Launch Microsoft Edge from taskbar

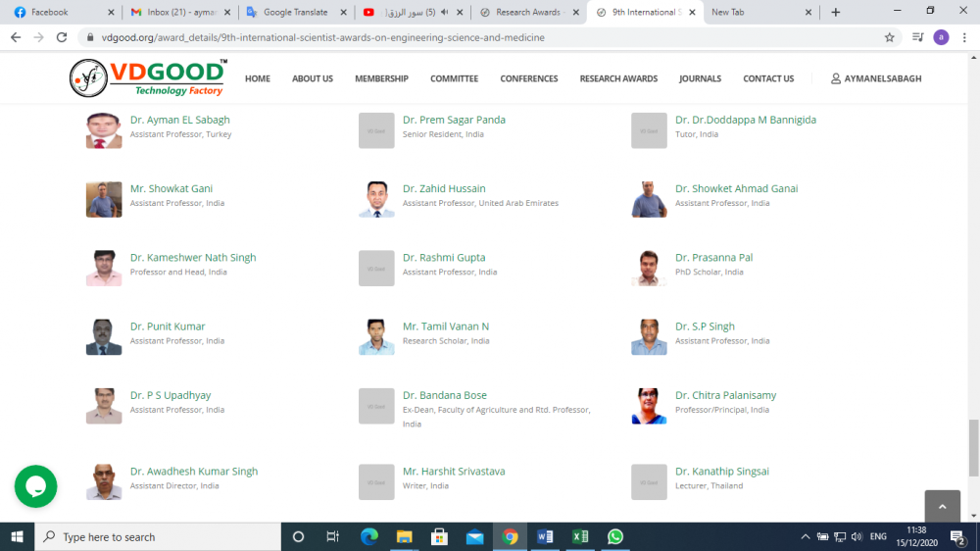tap(368, 536)
